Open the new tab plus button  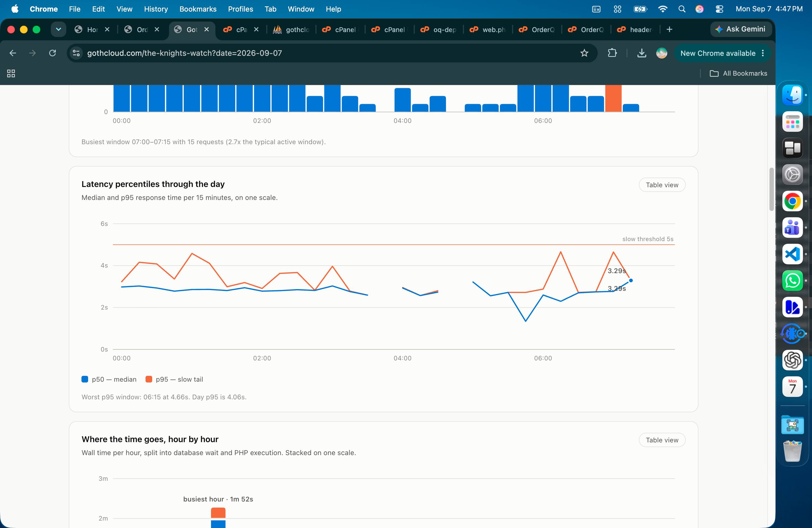click(x=669, y=30)
